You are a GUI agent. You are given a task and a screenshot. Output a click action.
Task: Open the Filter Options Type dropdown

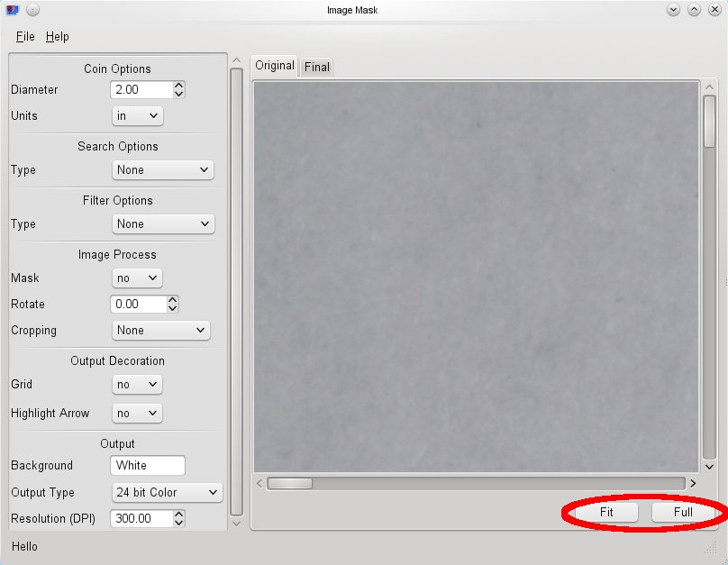tap(163, 224)
